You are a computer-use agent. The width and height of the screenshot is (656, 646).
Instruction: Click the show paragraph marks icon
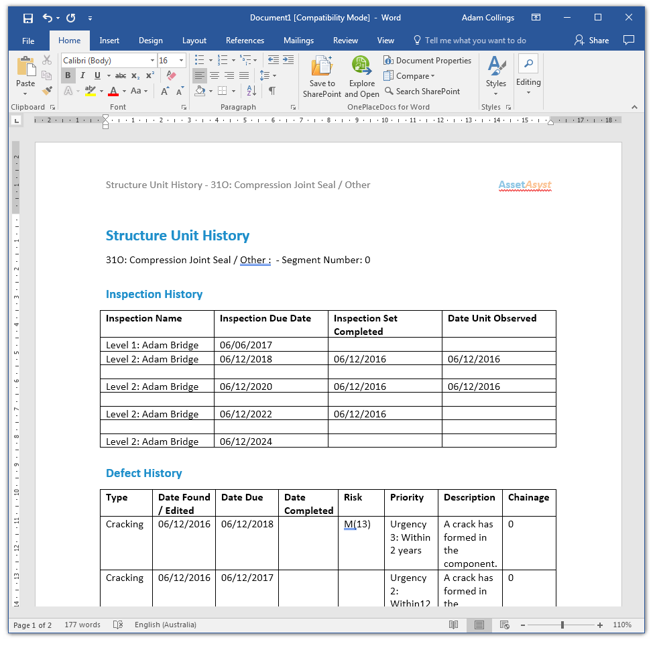pos(272,91)
